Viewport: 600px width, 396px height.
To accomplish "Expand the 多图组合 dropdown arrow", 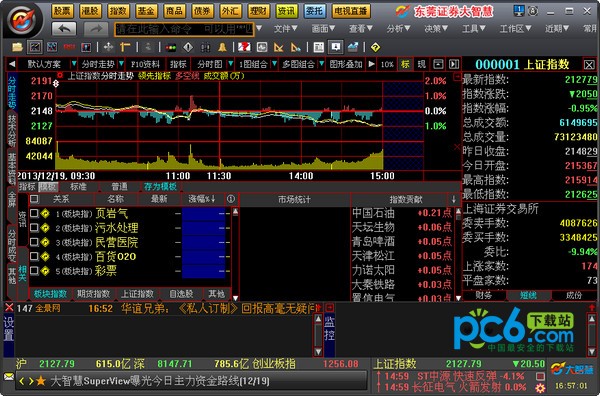I will click(321, 64).
